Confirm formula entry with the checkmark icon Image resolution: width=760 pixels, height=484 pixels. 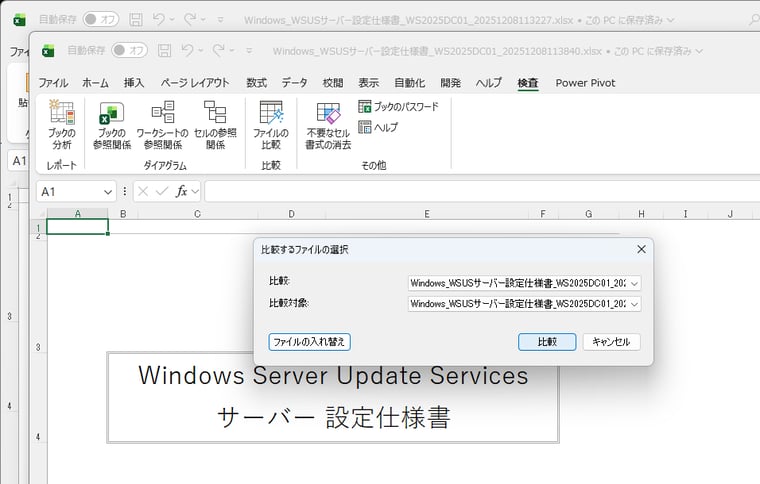(x=162, y=191)
